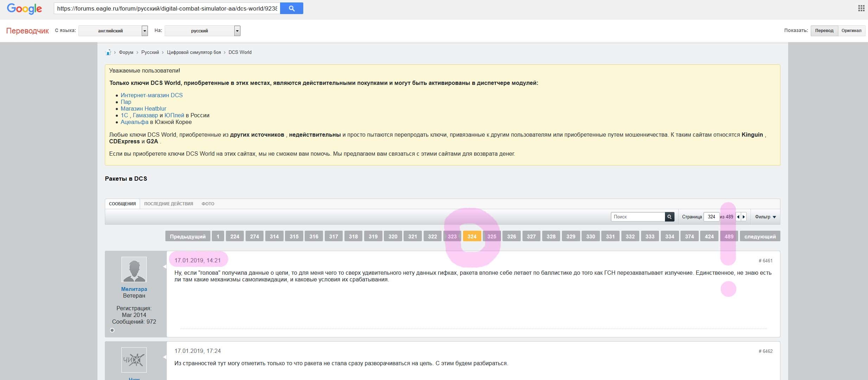Show the Оригинал view
The image size is (868, 380).
pyautogui.click(x=851, y=31)
